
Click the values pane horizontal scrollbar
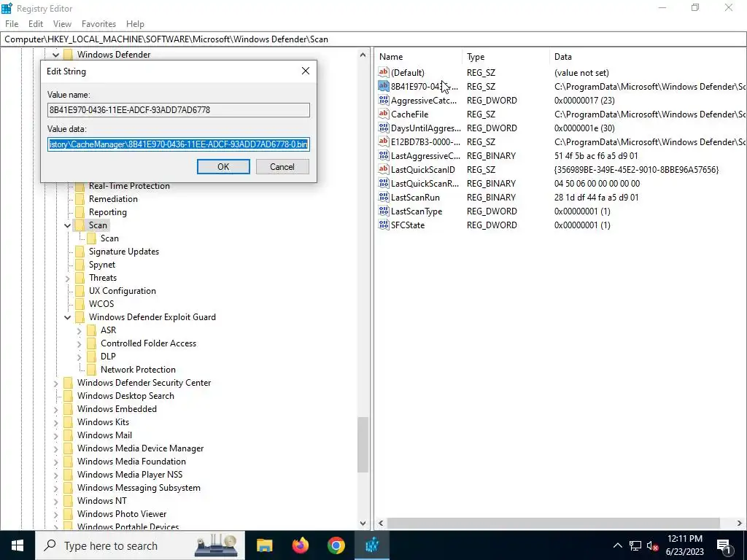[x=553, y=523]
